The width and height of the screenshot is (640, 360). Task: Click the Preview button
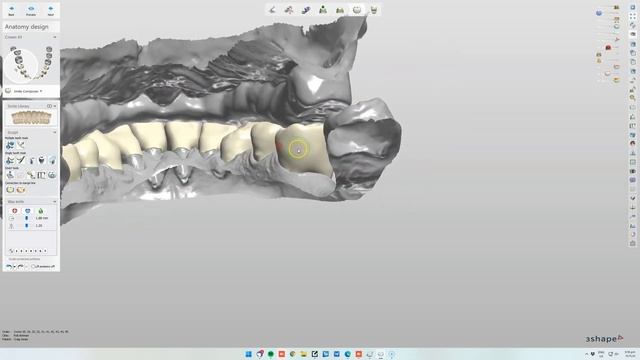pyautogui.click(x=31, y=10)
